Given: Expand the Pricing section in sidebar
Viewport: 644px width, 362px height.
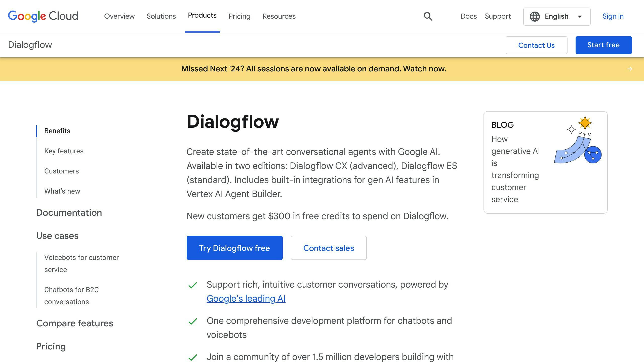Looking at the screenshot, I should pyautogui.click(x=50, y=346).
